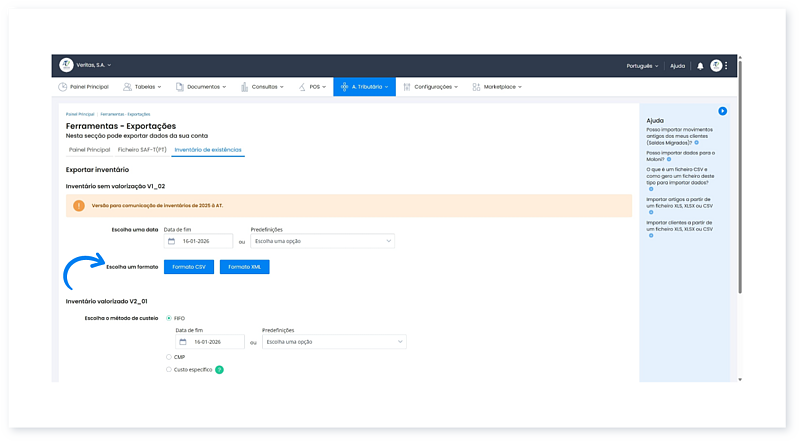The image size is (800, 442).
Task: Open help link about importing data to Moloni
Action: tap(678, 153)
